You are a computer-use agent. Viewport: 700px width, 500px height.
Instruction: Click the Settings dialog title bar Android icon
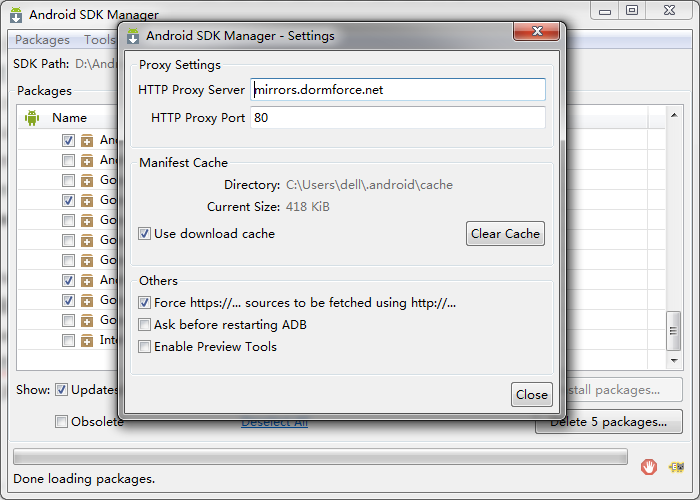click(133, 36)
